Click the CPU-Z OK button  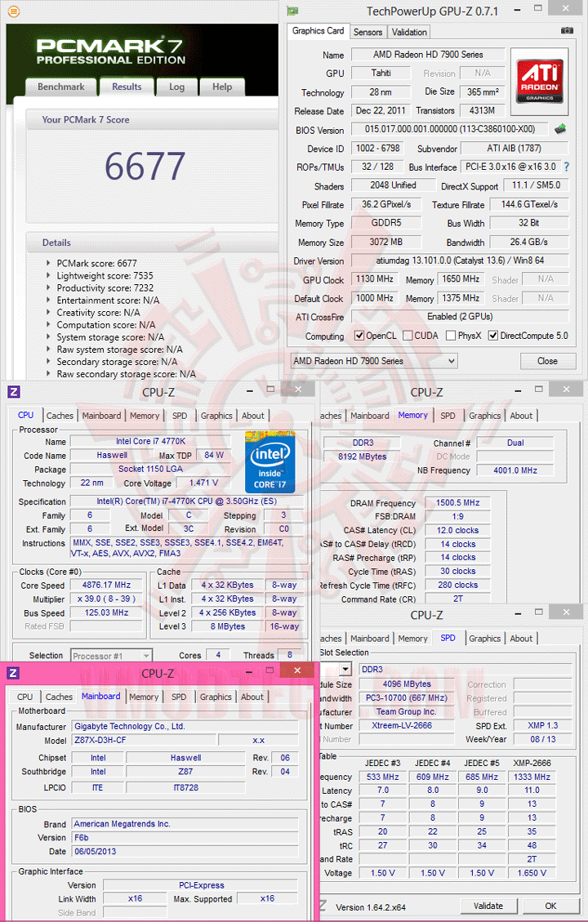click(550, 906)
